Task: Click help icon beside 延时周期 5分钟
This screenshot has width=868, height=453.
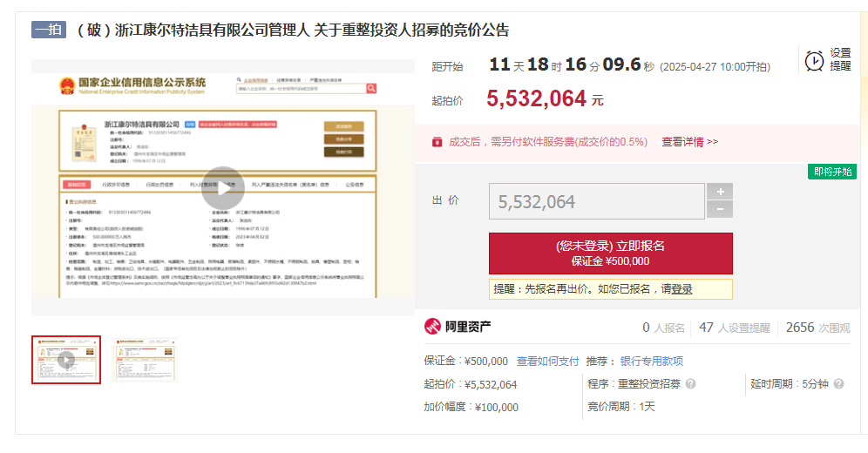Action: coord(838,384)
